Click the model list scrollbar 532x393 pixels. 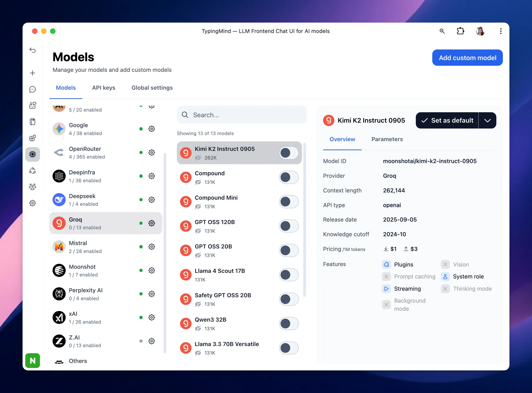pos(304,219)
